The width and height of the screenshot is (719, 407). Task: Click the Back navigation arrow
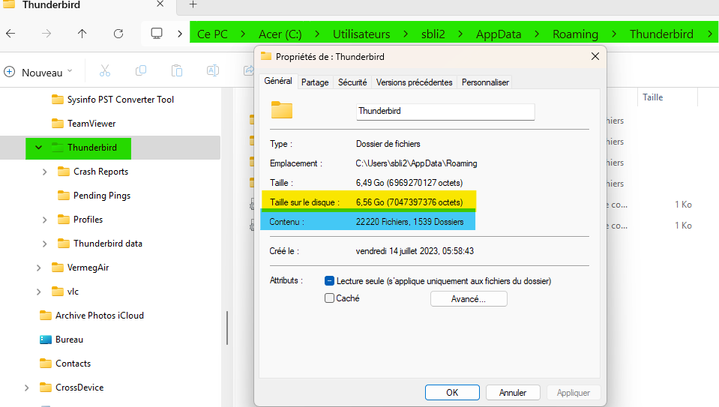pos(10,33)
